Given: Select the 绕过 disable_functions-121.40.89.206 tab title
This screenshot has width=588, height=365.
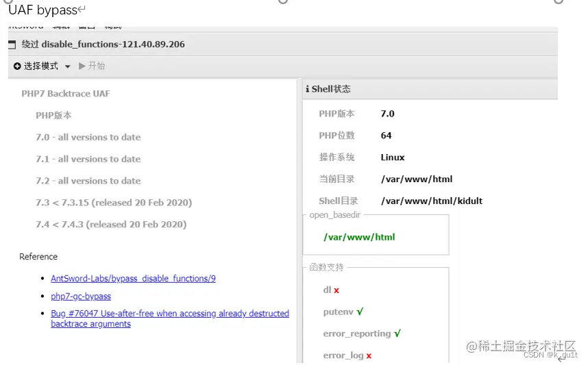Looking at the screenshot, I should coord(103,45).
